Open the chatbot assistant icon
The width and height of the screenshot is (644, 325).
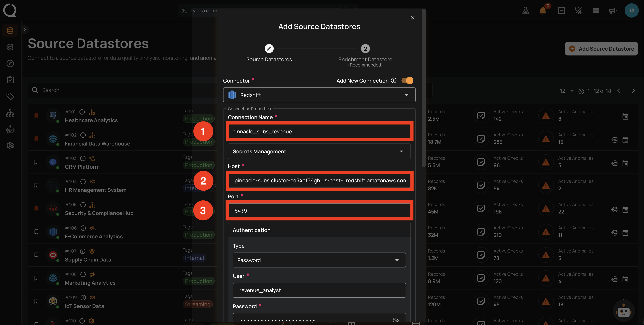(624, 311)
